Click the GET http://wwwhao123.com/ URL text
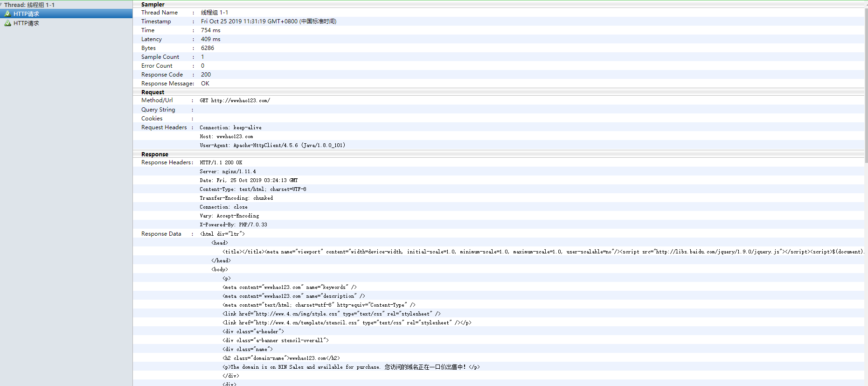868x386 pixels. (235, 100)
